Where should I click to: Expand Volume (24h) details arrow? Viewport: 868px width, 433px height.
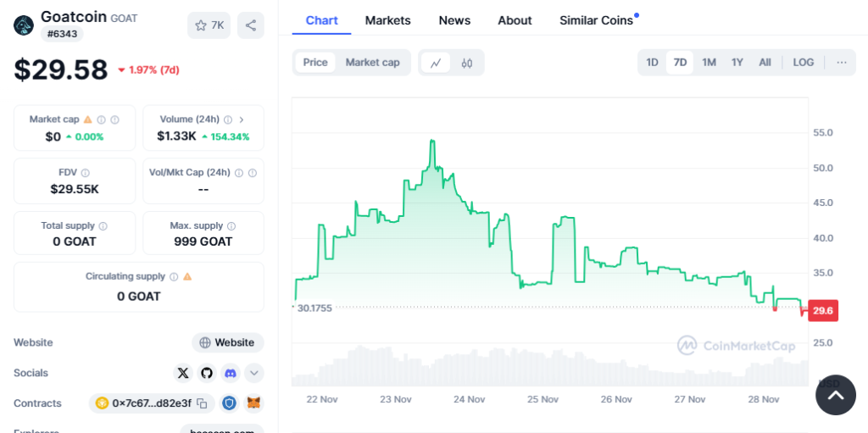pyautogui.click(x=242, y=119)
